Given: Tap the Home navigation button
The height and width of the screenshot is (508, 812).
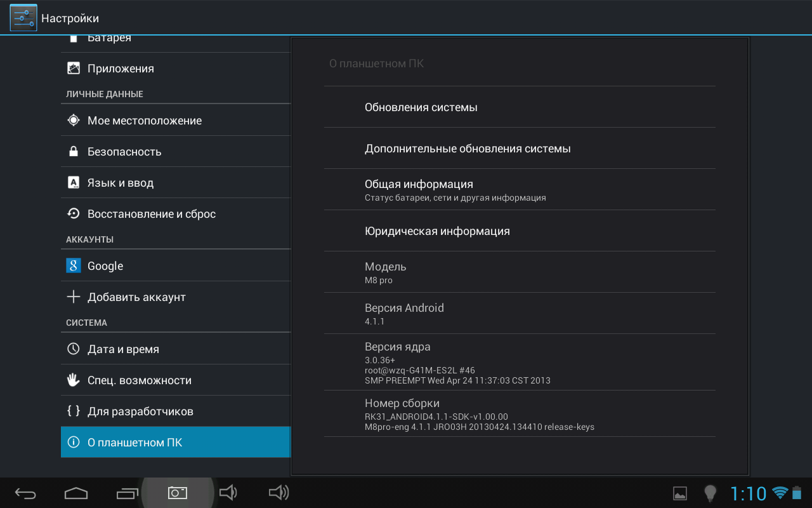Looking at the screenshot, I should (x=76, y=493).
